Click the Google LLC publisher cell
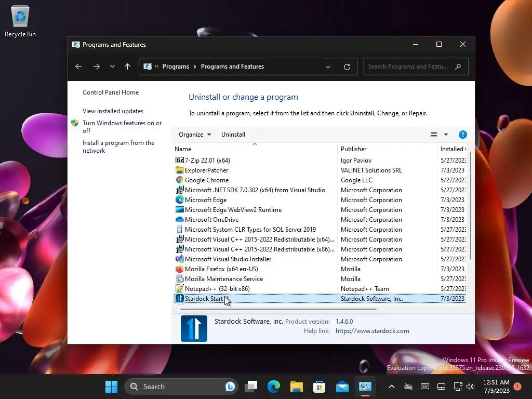Viewport: 532px width, 399px height. (x=356, y=180)
